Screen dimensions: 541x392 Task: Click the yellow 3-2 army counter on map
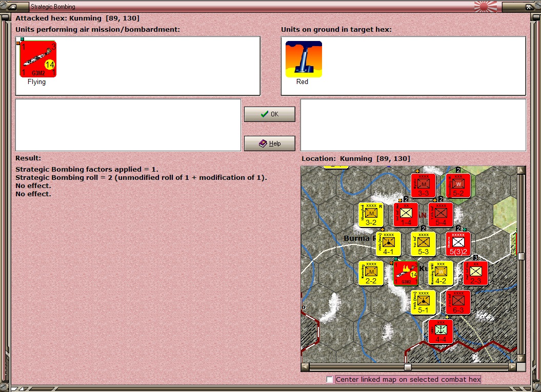371,215
